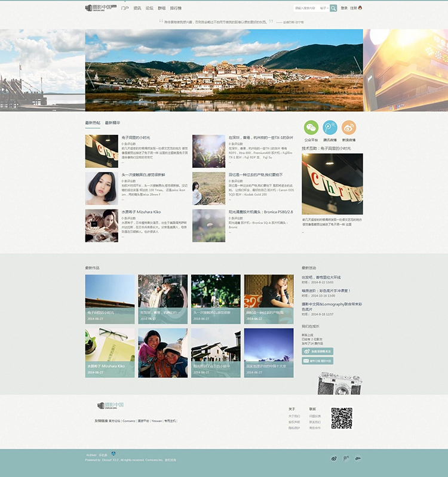The image size is (448, 477).
Task: Open event dated 2014-8-22 13:00
Action: (321, 278)
